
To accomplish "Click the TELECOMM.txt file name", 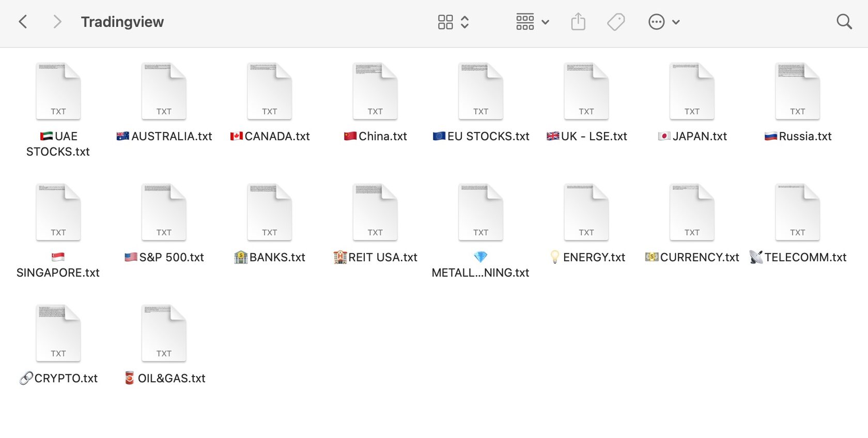I will (798, 258).
